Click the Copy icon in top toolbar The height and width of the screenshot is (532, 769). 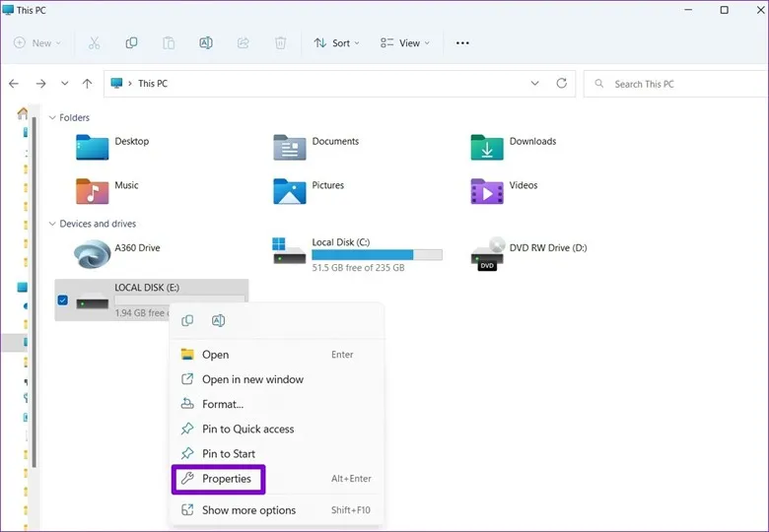click(131, 43)
